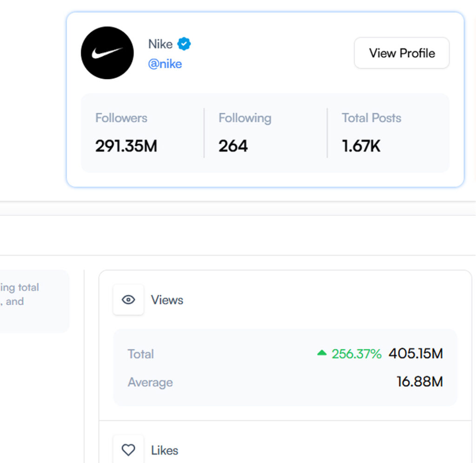
Task: Click the Likes heading text
Action: pos(165,450)
